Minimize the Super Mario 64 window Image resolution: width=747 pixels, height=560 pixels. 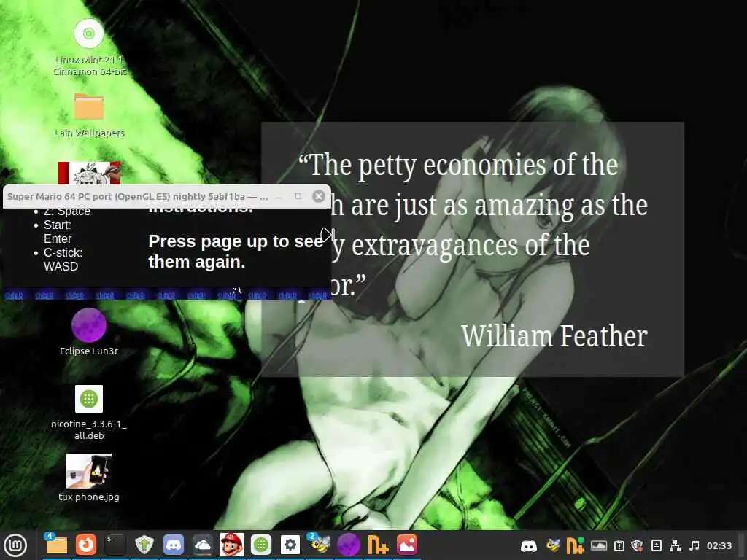pyautogui.click(x=279, y=196)
